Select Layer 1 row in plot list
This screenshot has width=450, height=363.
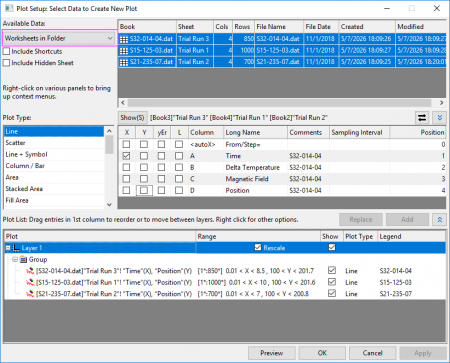[x=225, y=248]
